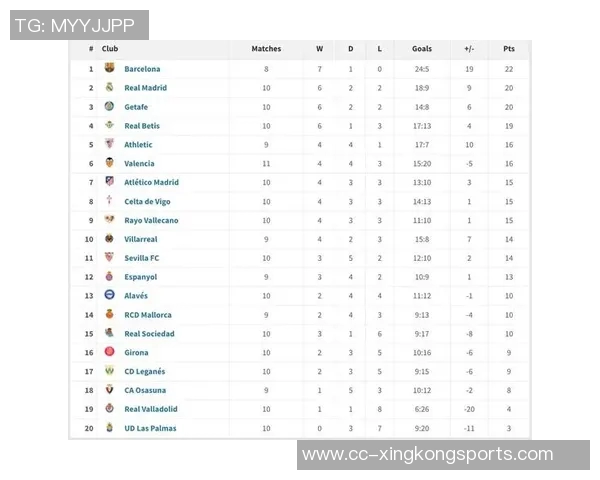Open the UD Las Palmas link
The image size is (600, 480).
[x=148, y=428]
